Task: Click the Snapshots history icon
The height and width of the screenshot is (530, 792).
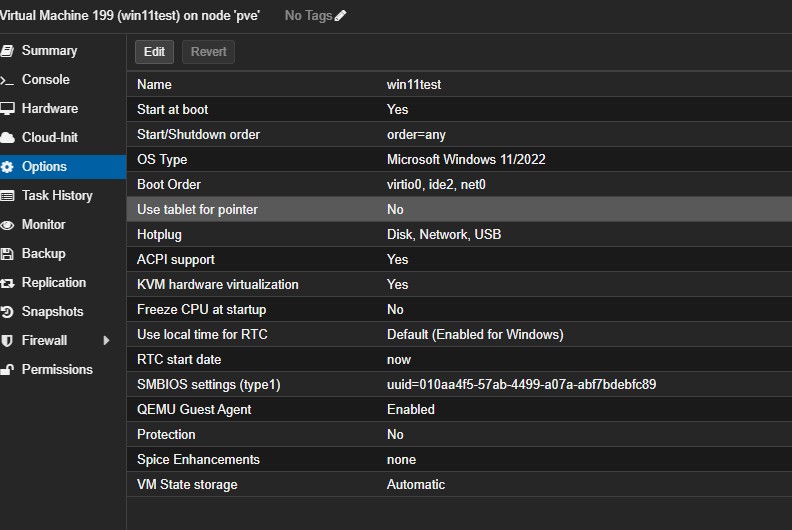Action: [7, 312]
